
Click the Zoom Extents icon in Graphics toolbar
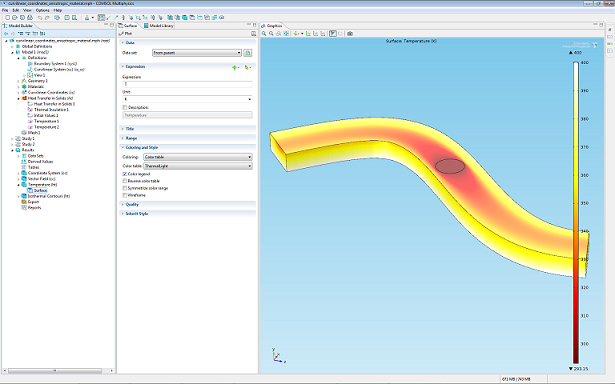pyautogui.click(x=286, y=34)
